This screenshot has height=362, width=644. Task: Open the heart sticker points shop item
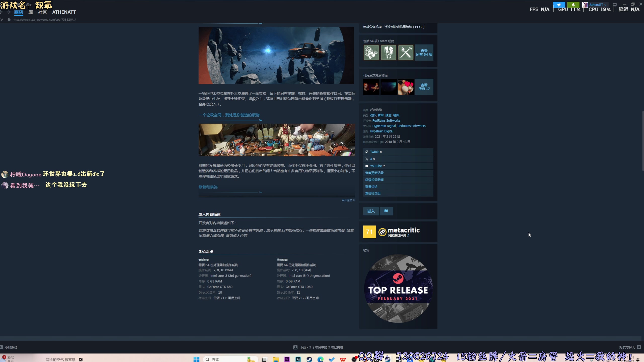pyautogui.click(x=406, y=87)
